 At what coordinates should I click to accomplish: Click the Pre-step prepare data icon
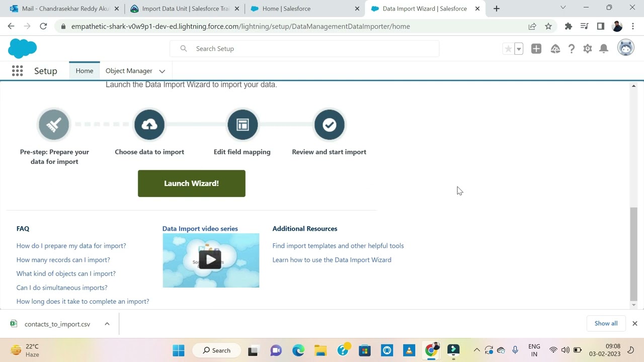54,125
